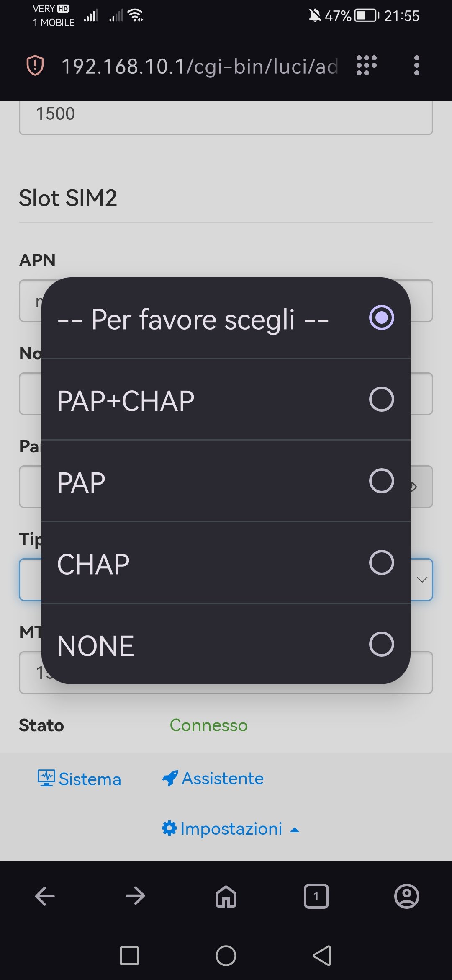Go to browser home page
The width and height of the screenshot is (452, 980).
(226, 896)
